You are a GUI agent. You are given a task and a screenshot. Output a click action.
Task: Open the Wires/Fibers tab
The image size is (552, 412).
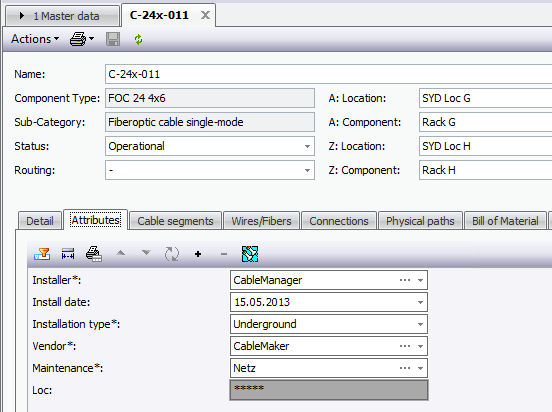(261, 221)
